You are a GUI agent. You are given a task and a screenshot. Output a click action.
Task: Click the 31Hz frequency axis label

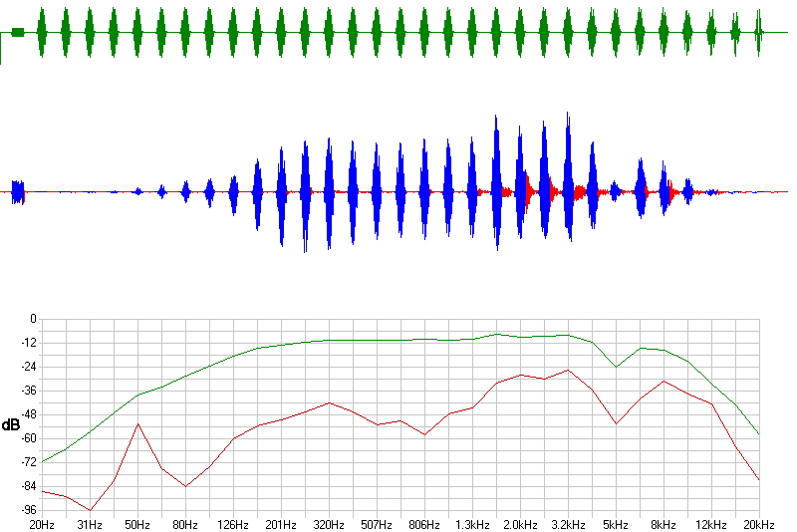click(x=90, y=525)
